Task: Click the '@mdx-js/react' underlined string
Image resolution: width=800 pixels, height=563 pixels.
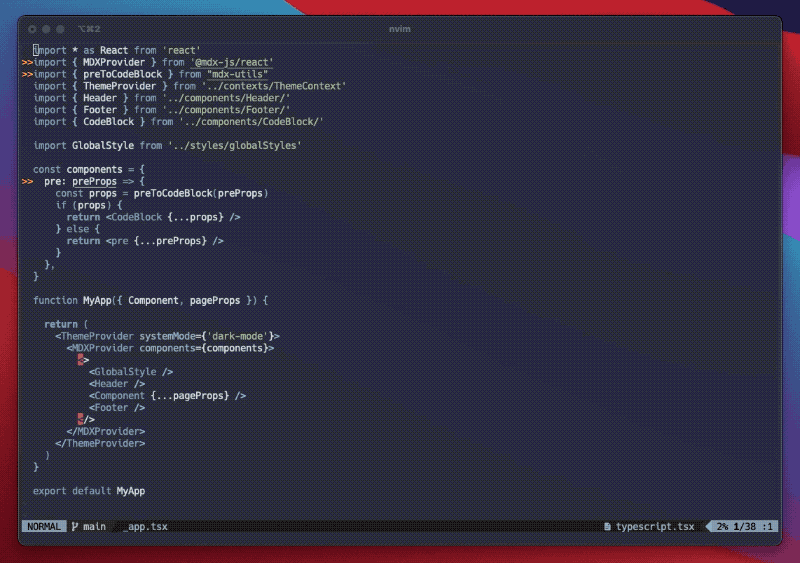Action: click(232, 62)
